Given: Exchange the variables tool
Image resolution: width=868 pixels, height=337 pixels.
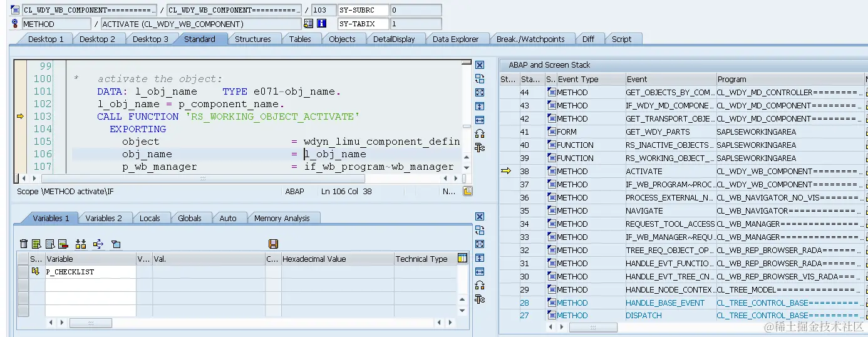Looking at the screenshot, I should tap(480, 231).
